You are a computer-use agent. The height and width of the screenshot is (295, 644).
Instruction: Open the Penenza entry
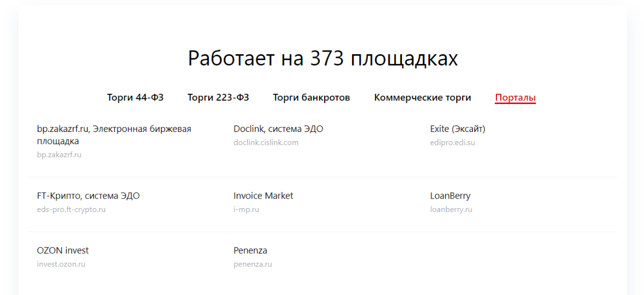[x=250, y=250]
